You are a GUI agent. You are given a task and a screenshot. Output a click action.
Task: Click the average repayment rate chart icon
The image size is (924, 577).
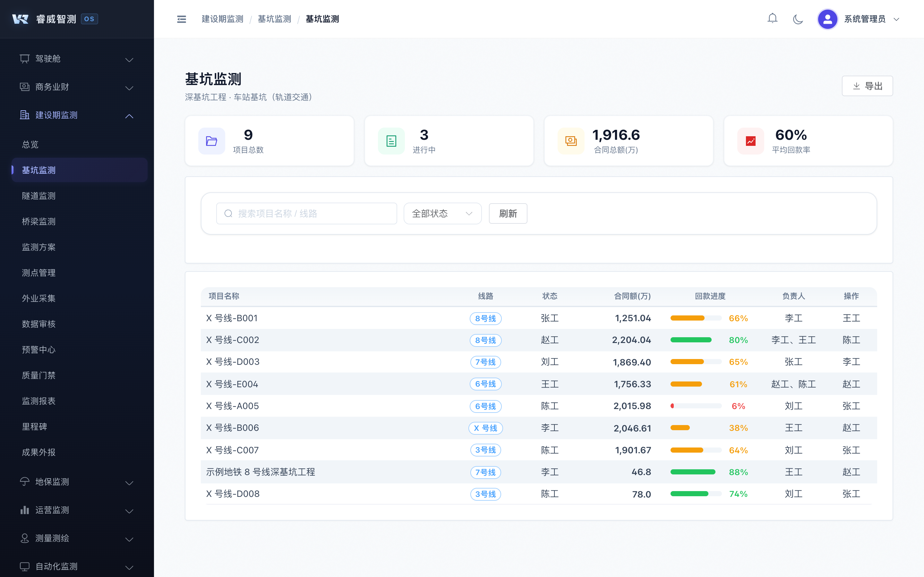(x=750, y=141)
